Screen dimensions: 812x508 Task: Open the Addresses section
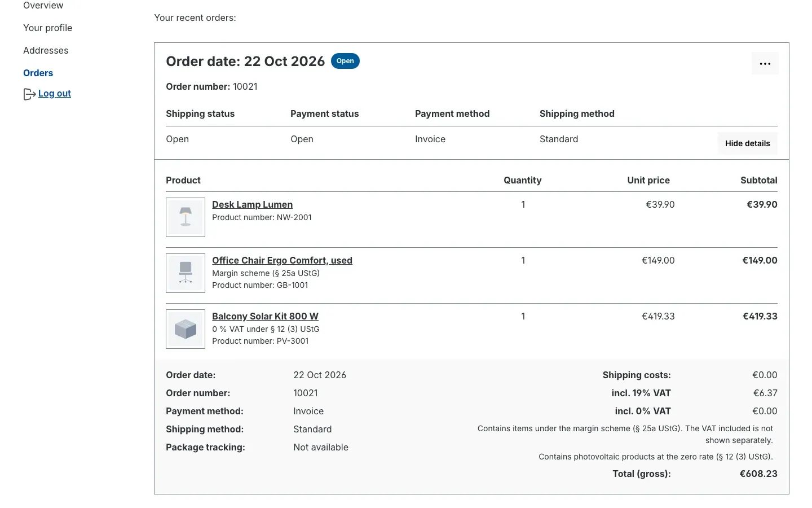[x=46, y=51]
